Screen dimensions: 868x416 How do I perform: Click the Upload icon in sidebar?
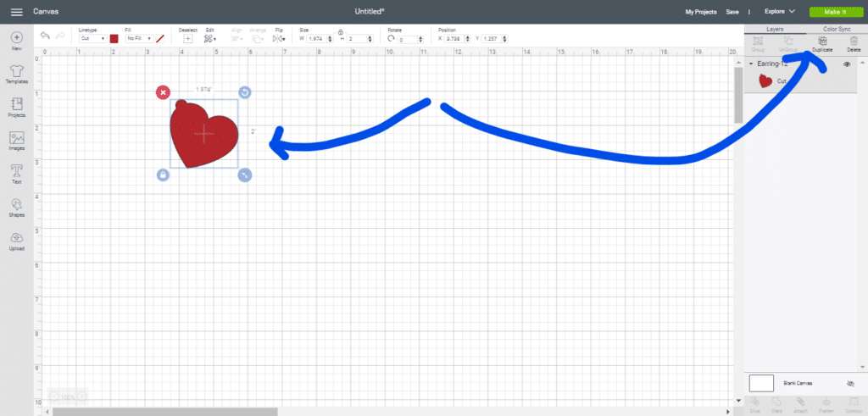pos(16,240)
